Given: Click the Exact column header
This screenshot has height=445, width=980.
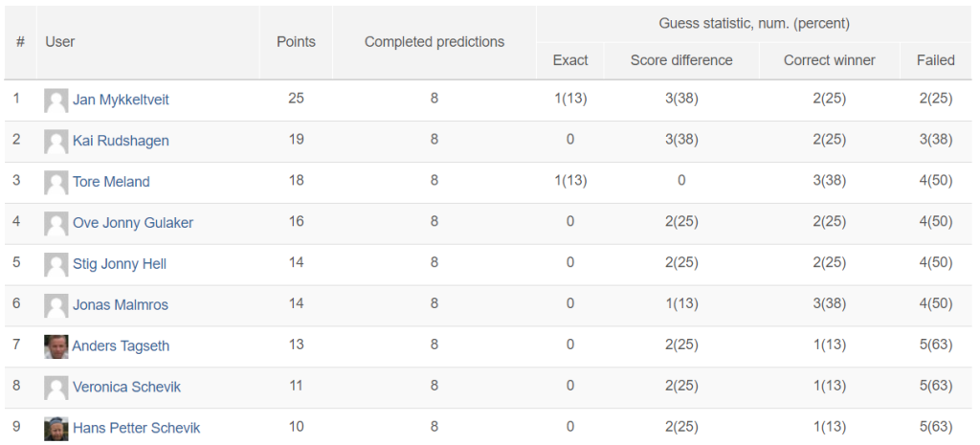Looking at the screenshot, I should click(570, 60).
